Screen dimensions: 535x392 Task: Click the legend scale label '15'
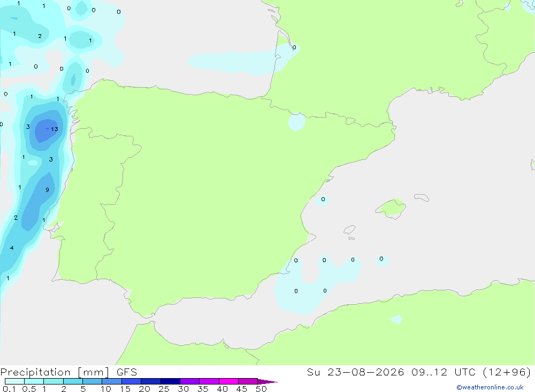coord(125,389)
